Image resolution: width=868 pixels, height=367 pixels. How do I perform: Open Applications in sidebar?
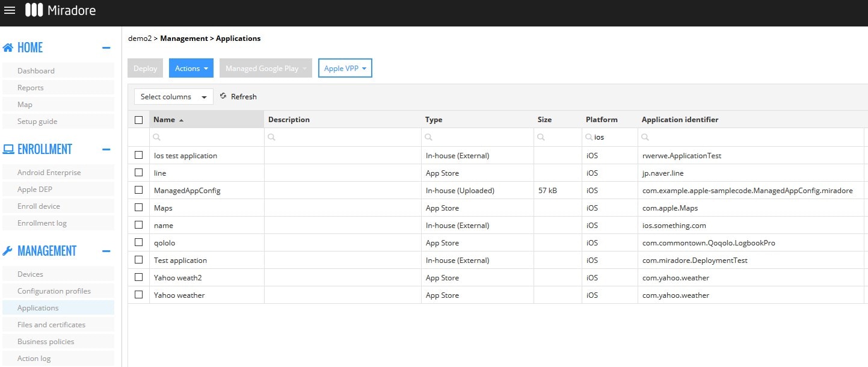pos(58,307)
